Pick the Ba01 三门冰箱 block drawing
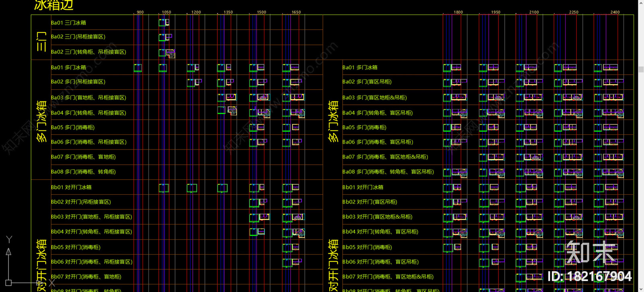The width and height of the screenshot is (644, 292). (164, 23)
